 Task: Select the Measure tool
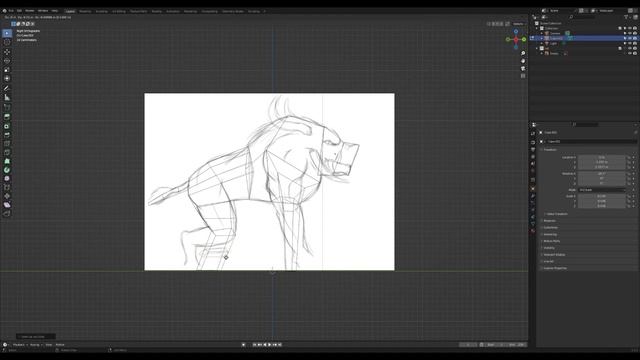pyautogui.click(x=7, y=98)
